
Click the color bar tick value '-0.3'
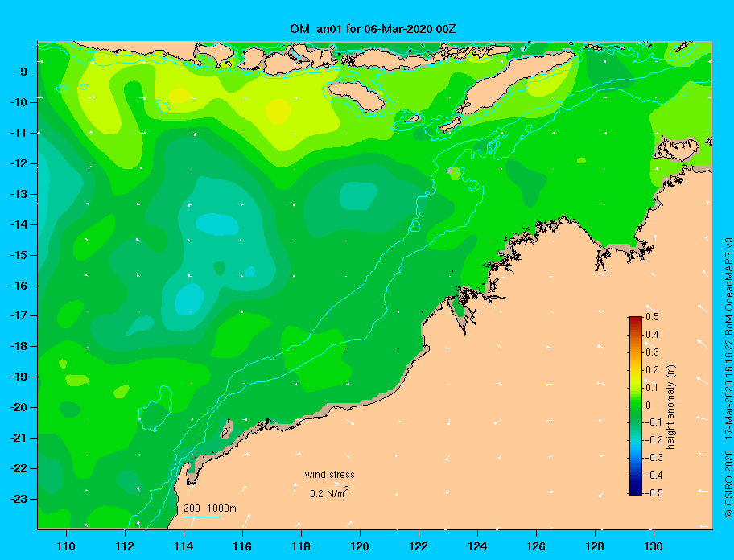[654, 458]
